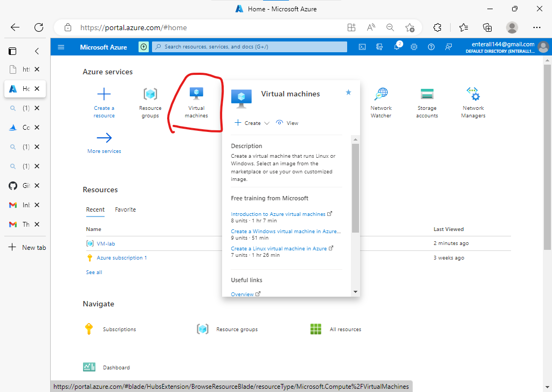Launch Azure Cloud Shell from the top bar
This screenshot has width=552, height=392.
point(362,47)
